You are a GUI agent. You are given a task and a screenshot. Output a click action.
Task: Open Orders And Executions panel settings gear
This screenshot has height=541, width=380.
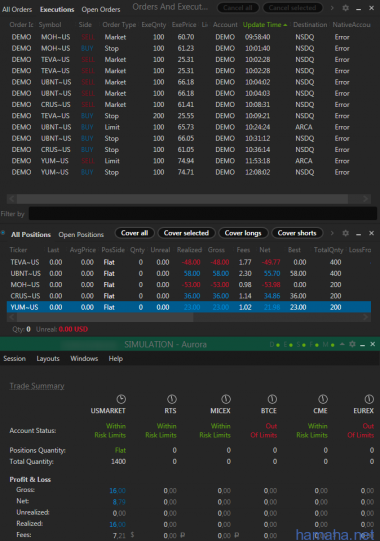[345, 8]
